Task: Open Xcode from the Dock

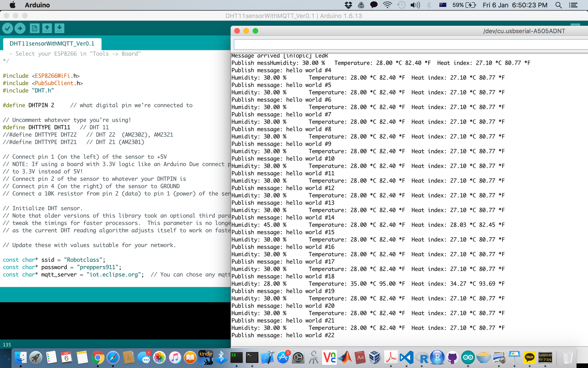Action: (x=267, y=358)
